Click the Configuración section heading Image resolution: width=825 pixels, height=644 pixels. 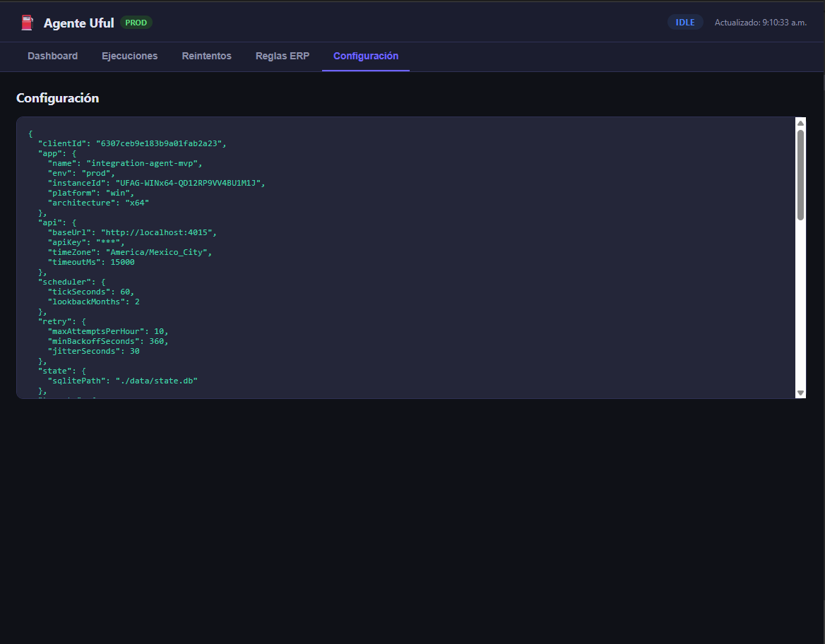click(x=57, y=98)
